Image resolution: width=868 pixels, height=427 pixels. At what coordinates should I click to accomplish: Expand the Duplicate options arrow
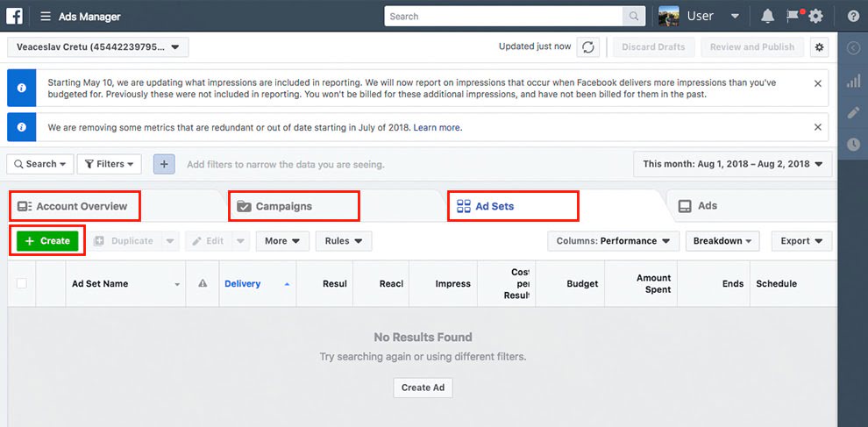170,241
